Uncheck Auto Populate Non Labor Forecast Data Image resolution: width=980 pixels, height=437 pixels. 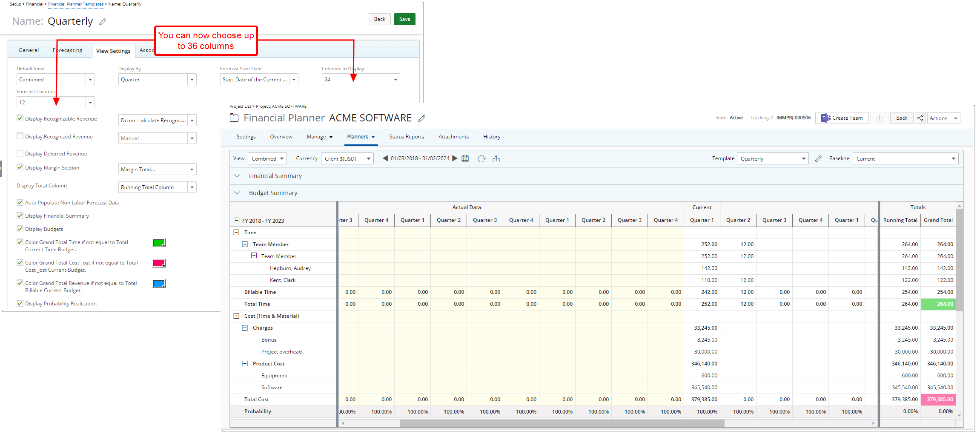(x=20, y=202)
